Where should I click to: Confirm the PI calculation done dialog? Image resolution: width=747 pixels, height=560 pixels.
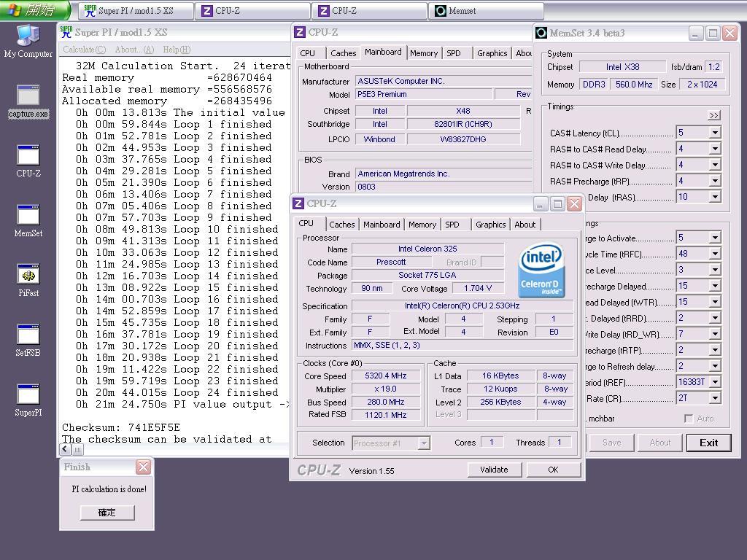coord(107,513)
